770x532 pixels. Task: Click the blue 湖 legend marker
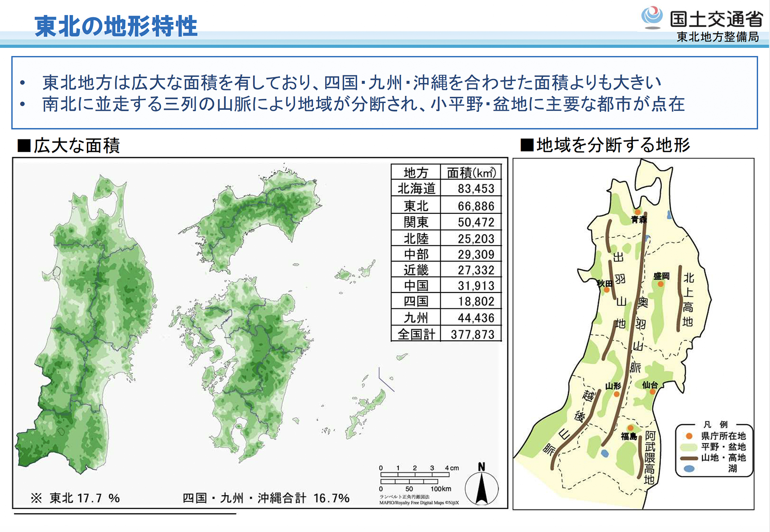click(x=689, y=469)
